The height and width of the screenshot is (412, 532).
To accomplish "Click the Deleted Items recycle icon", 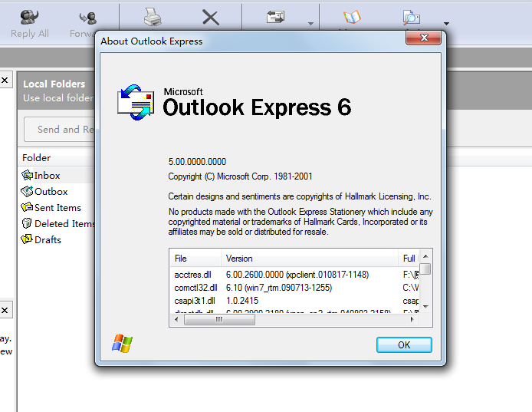I will pyautogui.click(x=27, y=223).
